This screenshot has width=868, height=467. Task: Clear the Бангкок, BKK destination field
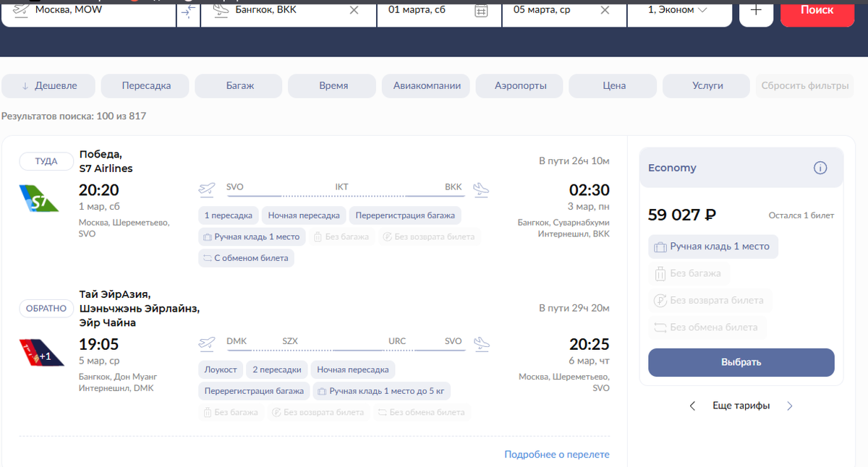click(354, 10)
